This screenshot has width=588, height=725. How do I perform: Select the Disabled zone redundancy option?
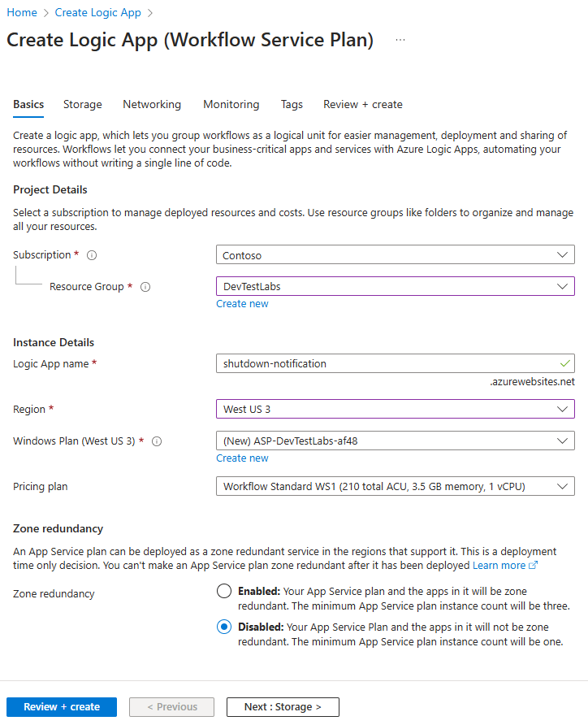(224, 627)
